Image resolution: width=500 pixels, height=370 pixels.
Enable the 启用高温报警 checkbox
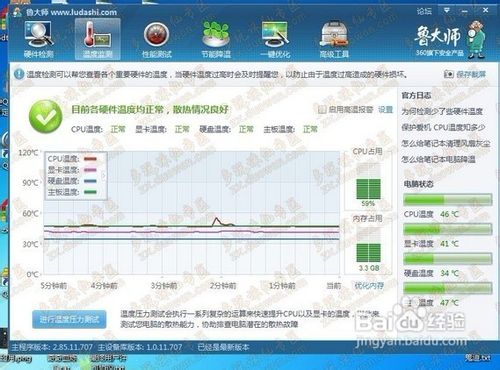pos(322,109)
